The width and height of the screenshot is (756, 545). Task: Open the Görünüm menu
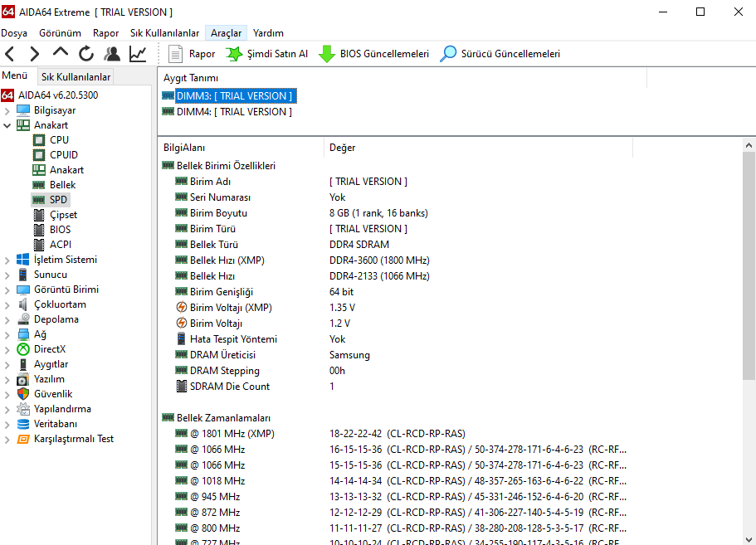(x=61, y=33)
